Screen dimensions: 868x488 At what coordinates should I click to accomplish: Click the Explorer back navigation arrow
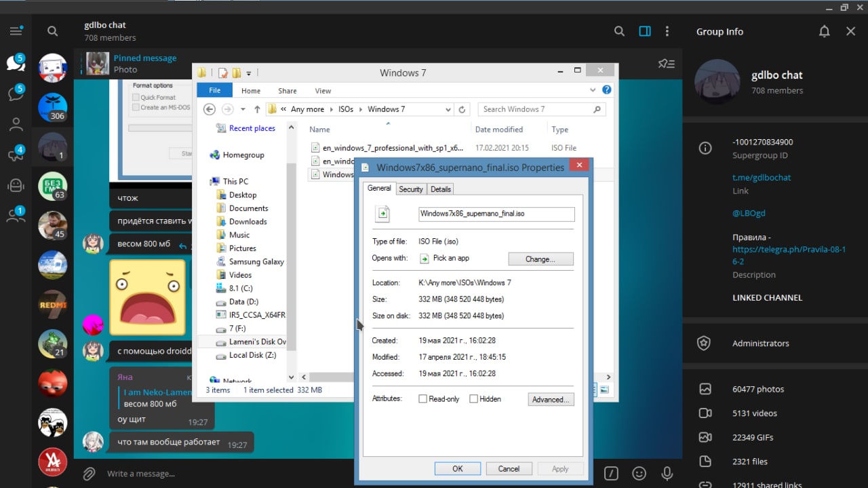pyautogui.click(x=210, y=109)
